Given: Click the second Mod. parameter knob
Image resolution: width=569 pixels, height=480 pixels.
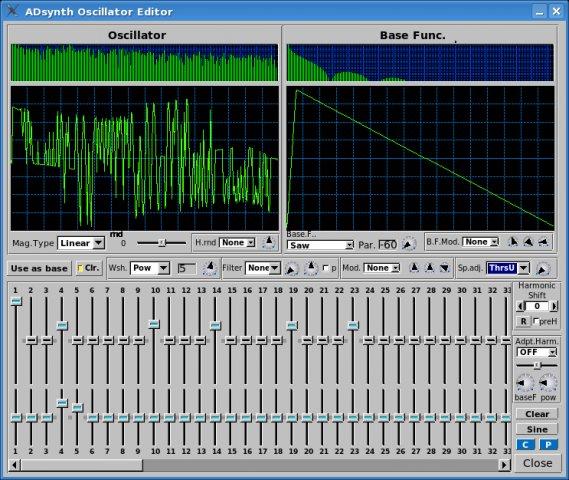Looking at the screenshot, I should (x=429, y=268).
